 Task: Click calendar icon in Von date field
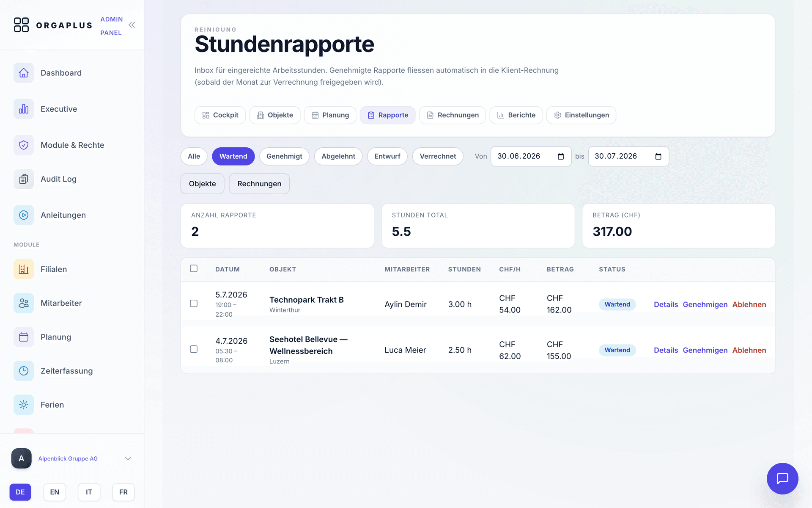[x=561, y=157]
